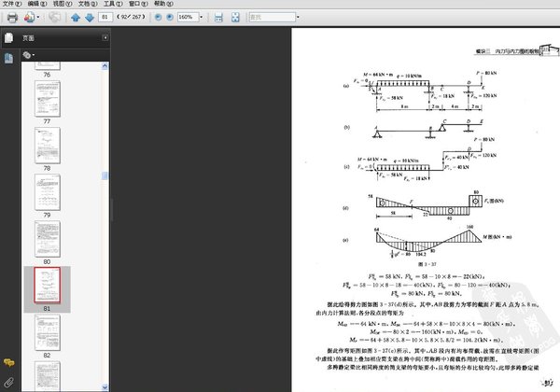This screenshot has height=392, width=560.
Task: Click the fit full page icon
Action: [x=235, y=17]
